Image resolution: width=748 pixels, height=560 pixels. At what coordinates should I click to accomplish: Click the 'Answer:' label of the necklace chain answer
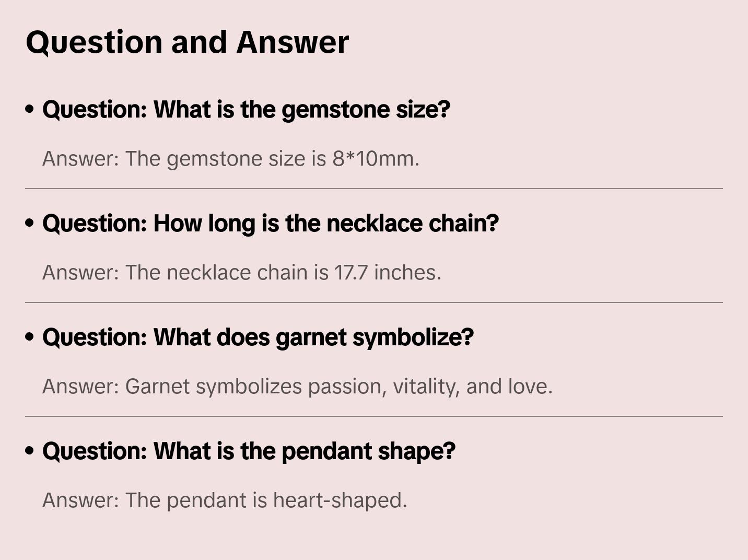click(81, 273)
